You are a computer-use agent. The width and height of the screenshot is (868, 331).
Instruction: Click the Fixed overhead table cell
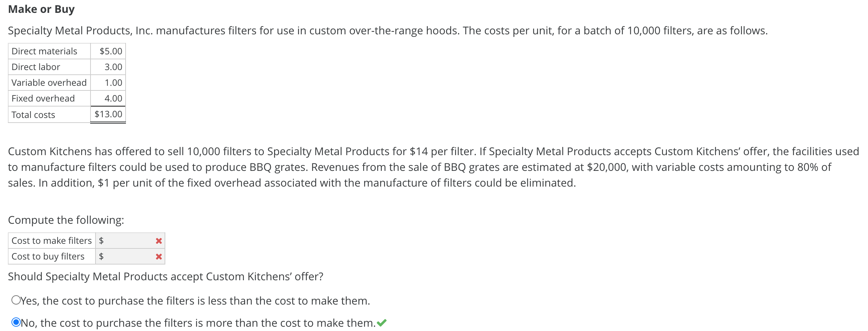point(43,98)
